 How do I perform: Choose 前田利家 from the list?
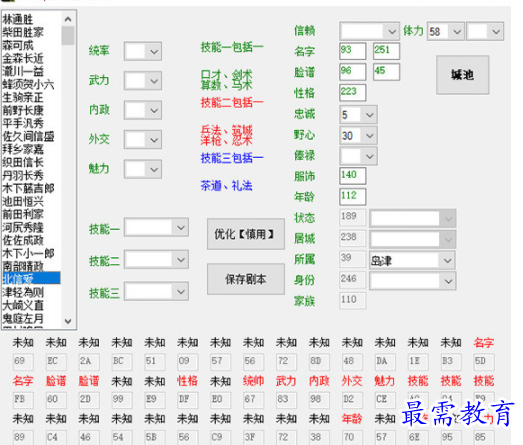tap(23, 214)
